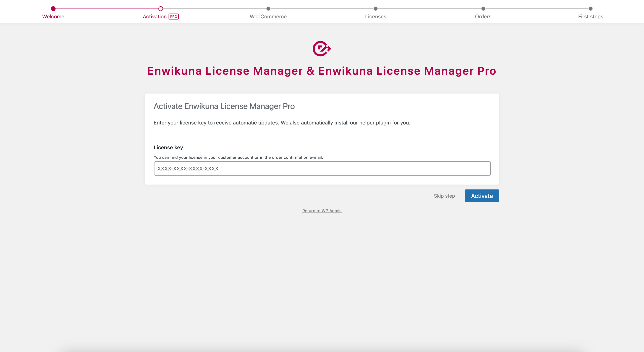Open the Licenses step label
This screenshot has width=644, height=352.
376,17
